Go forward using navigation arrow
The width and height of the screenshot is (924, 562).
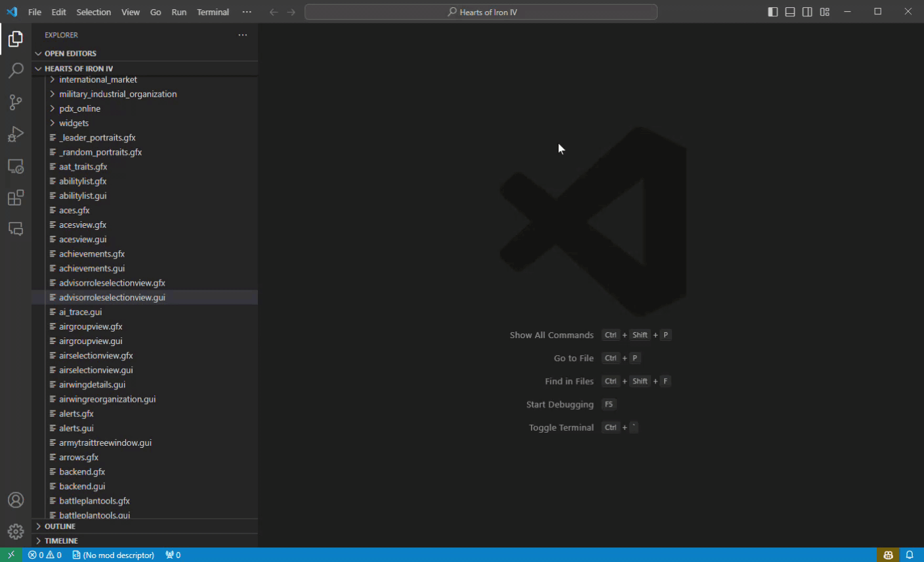[x=291, y=12]
